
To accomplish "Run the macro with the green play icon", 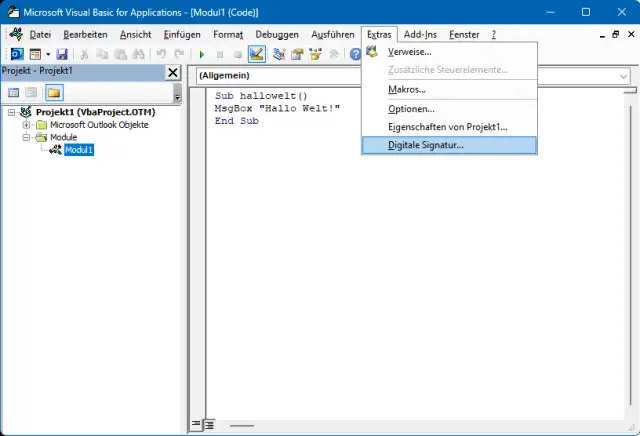I will point(202,53).
